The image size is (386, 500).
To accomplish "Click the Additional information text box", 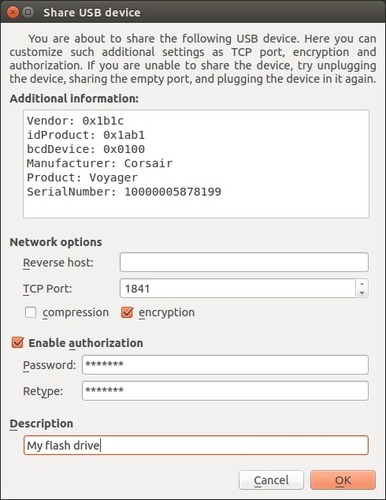I will click(x=196, y=164).
